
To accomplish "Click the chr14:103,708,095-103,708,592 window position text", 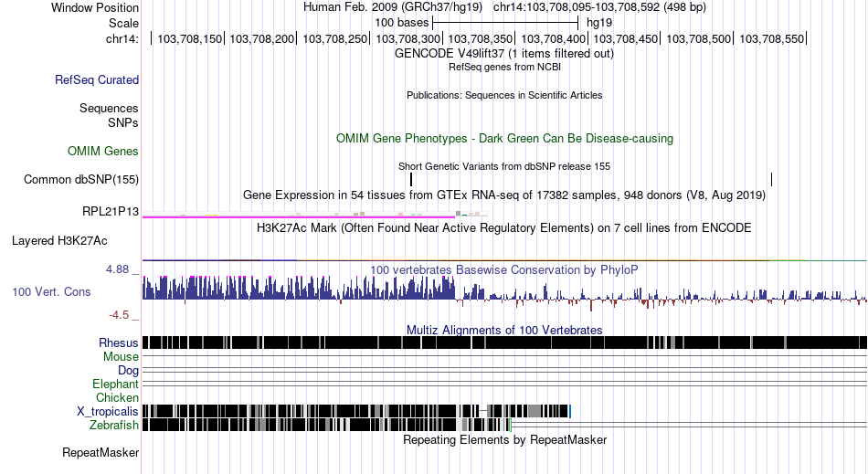I will 599,7.
